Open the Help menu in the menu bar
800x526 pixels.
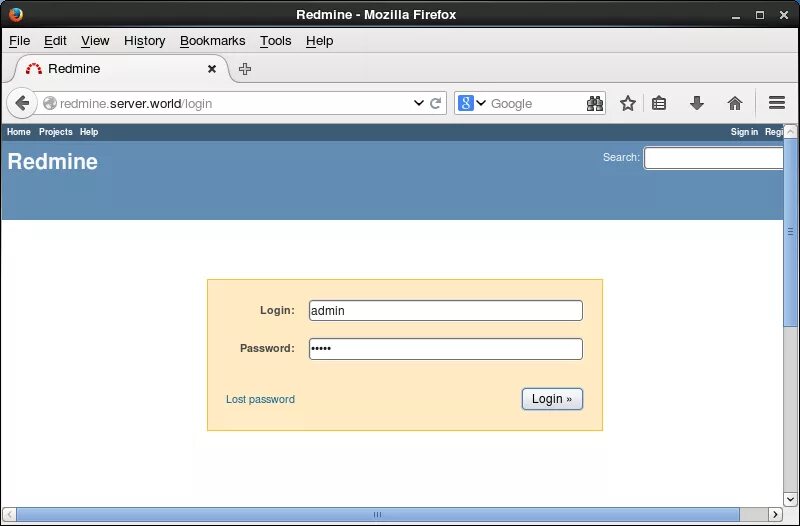tap(319, 41)
